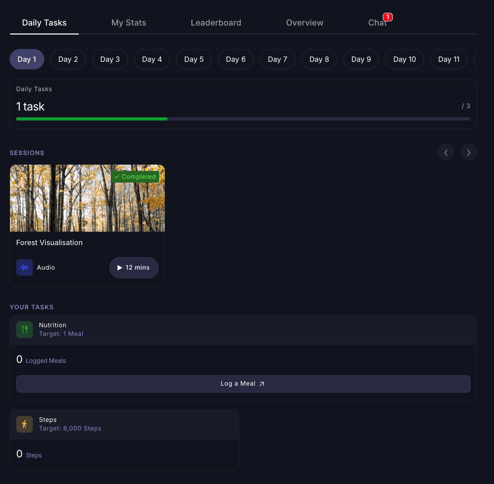
Task: Select the Day 10 pill
Action: 404,59
